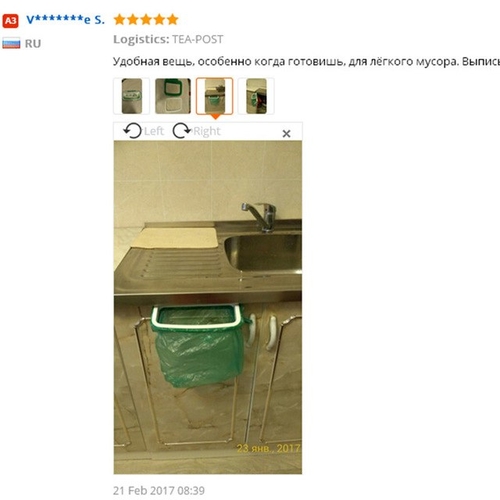The image size is (500, 500).
Task: Click the 'Left' rotate label
Action: click(x=154, y=131)
